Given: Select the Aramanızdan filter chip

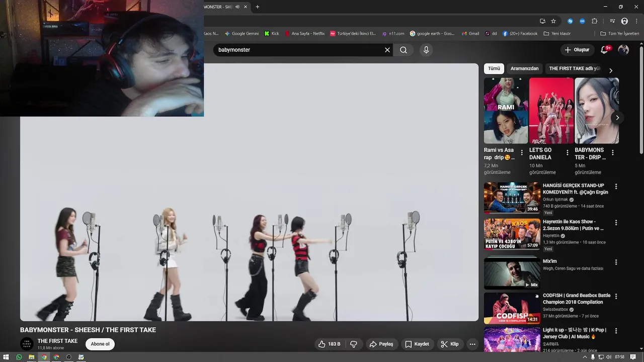Looking at the screenshot, I should point(524,68).
